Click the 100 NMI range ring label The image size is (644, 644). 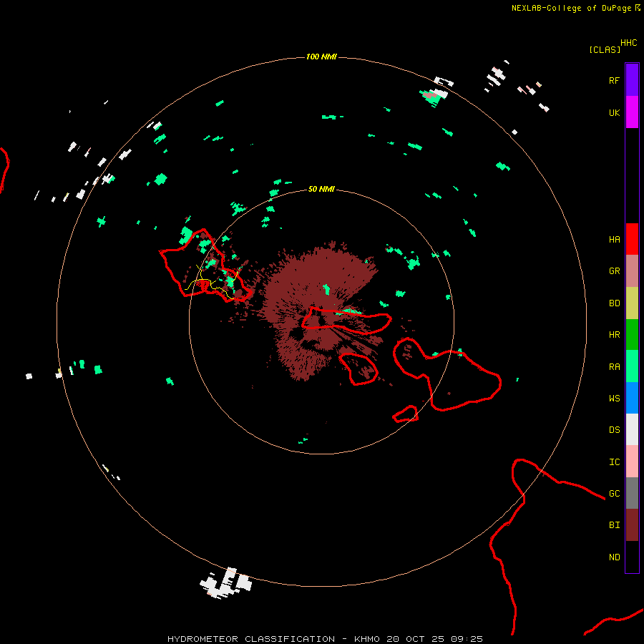(x=321, y=57)
